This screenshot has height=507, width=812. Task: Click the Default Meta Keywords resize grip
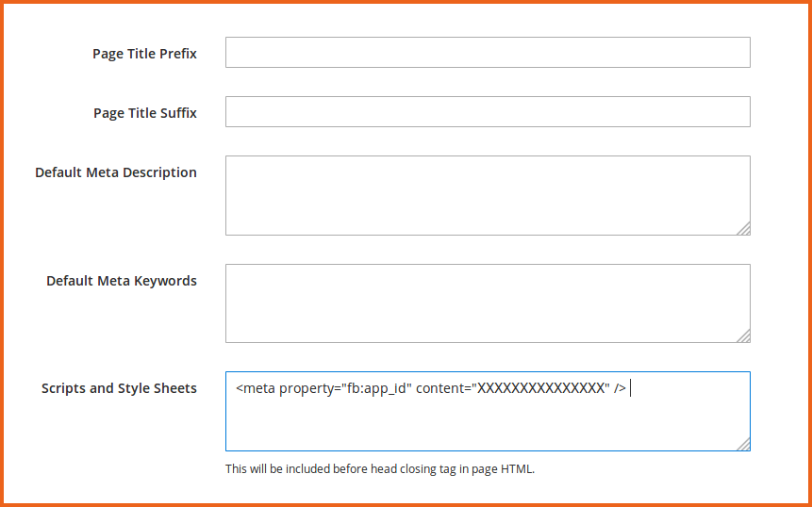[x=744, y=335]
